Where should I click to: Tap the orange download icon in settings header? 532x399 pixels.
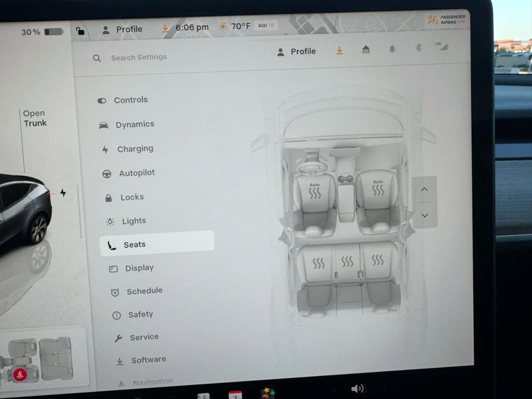340,51
